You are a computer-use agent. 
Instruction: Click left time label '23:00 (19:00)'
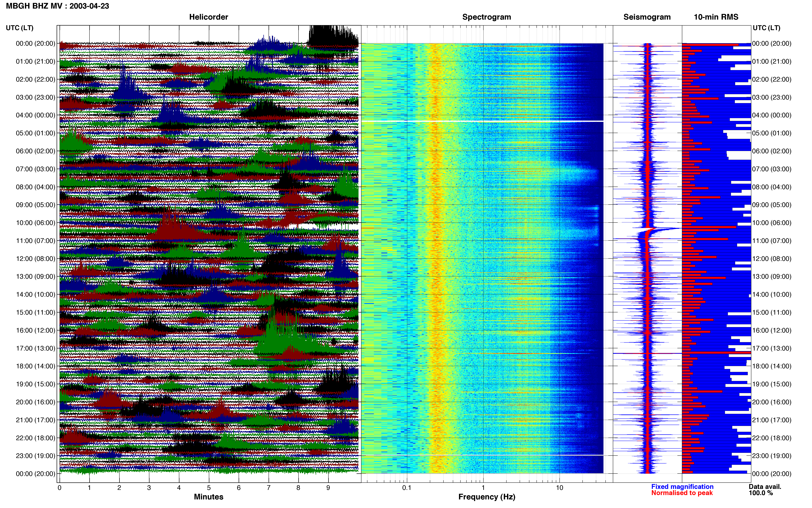tap(35, 456)
